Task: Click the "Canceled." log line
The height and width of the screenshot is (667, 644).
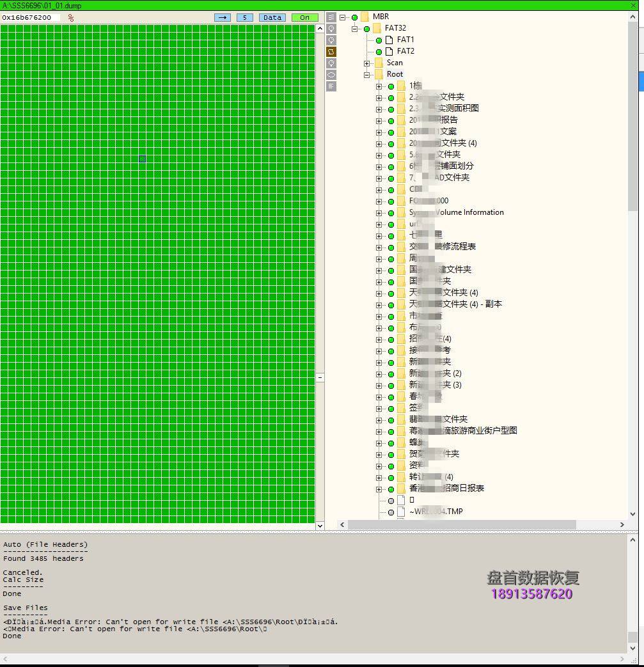Action: (x=22, y=572)
